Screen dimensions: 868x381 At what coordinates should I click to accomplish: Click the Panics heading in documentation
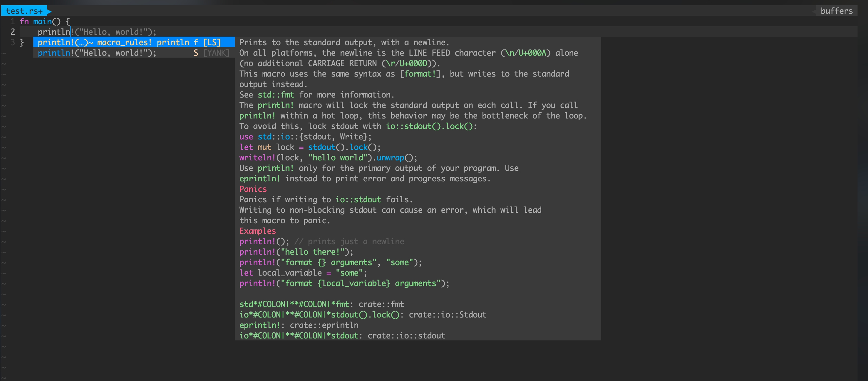tap(253, 189)
